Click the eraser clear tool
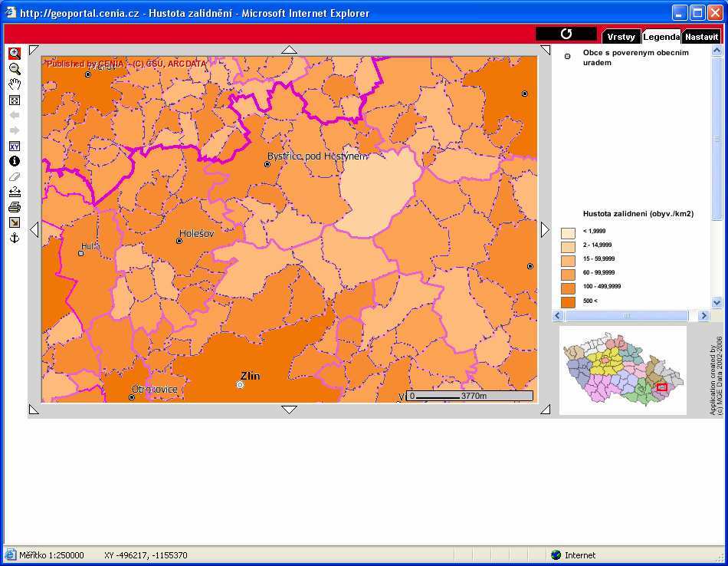 [15, 176]
